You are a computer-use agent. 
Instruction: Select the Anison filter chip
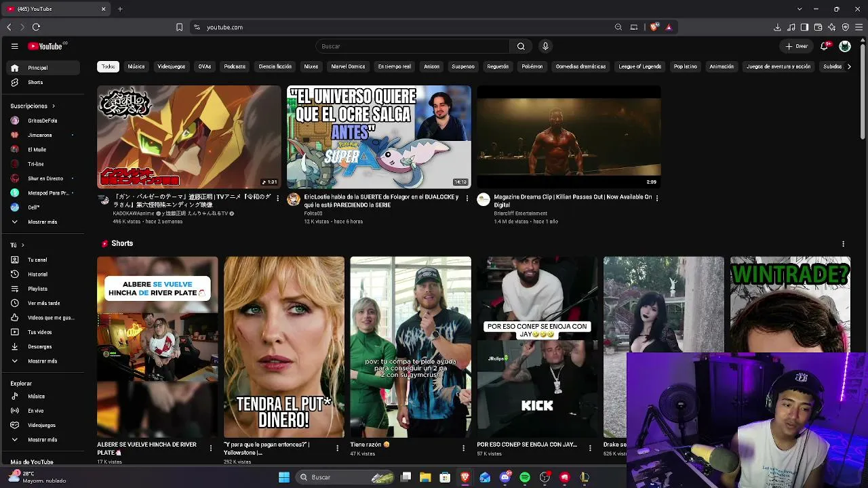432,66
